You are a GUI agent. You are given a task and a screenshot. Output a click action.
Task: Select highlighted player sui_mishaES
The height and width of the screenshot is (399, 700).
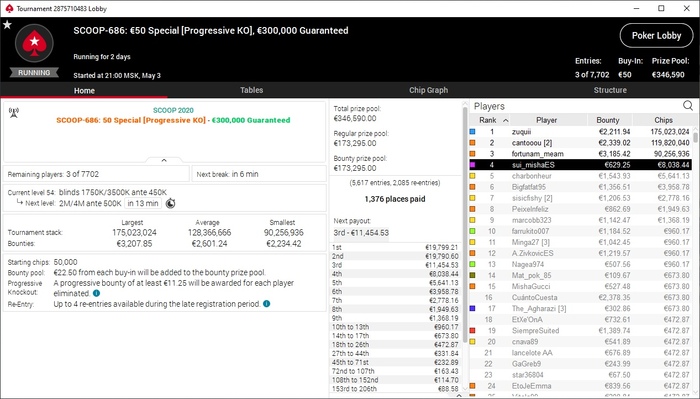(580, 165)
